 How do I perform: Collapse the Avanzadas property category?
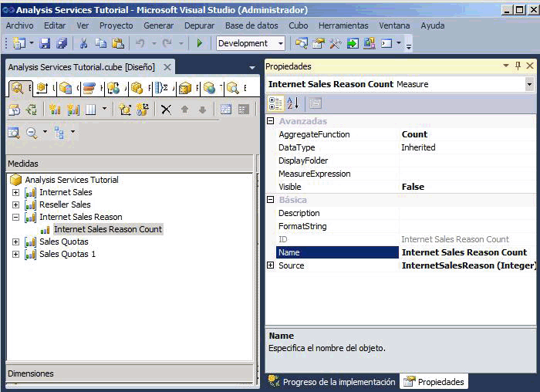coord(271,121)
